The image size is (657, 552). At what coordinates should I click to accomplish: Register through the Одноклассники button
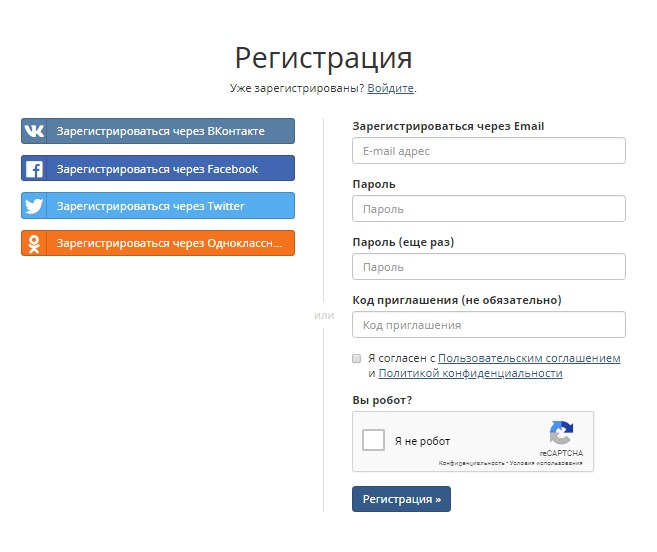point(158,243)
